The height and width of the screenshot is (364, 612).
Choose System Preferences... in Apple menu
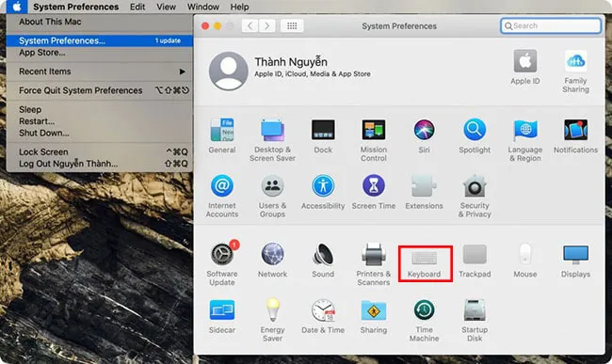click(100, 40)
